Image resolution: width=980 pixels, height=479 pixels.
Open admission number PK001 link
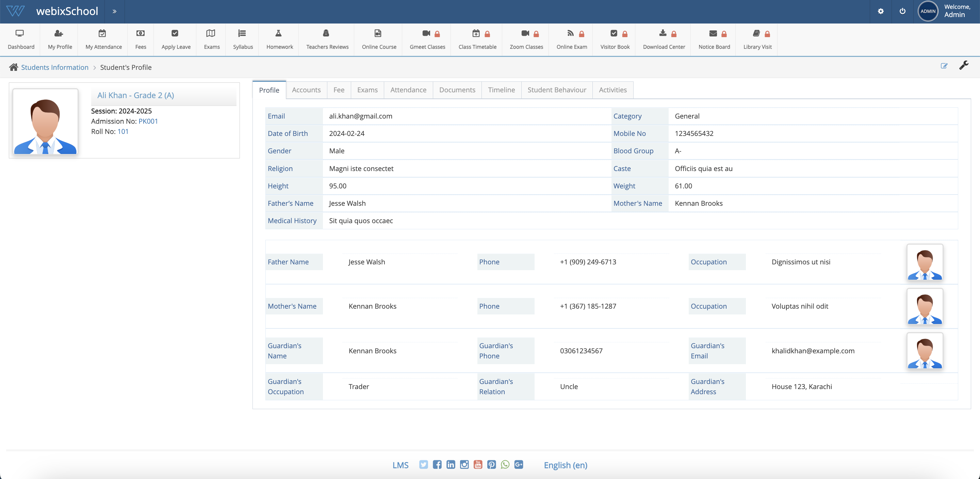coord(148,121)
